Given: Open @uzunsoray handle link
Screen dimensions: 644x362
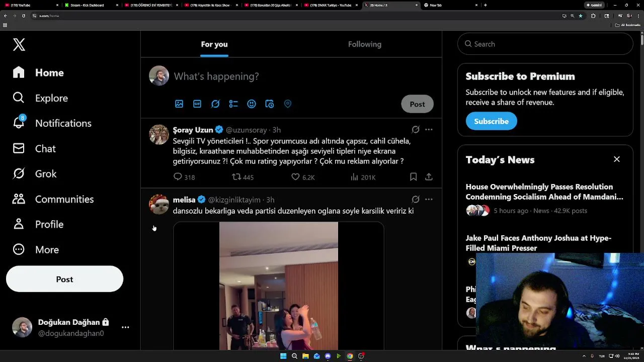Looking at the screenshot, I should 246,130.
